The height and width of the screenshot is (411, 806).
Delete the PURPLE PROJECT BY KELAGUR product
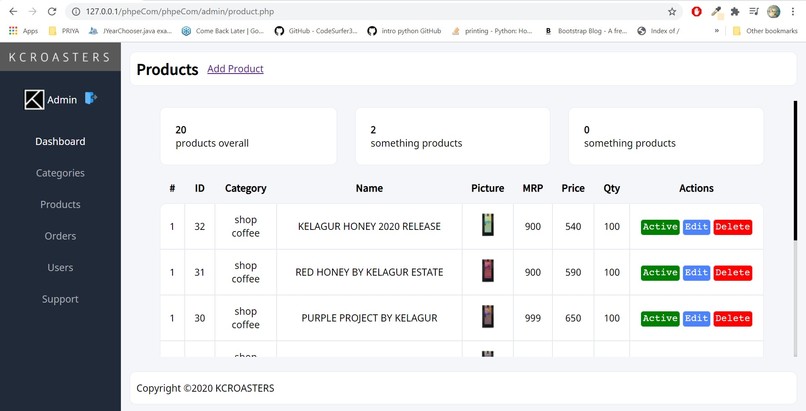(x=732, y=318)
